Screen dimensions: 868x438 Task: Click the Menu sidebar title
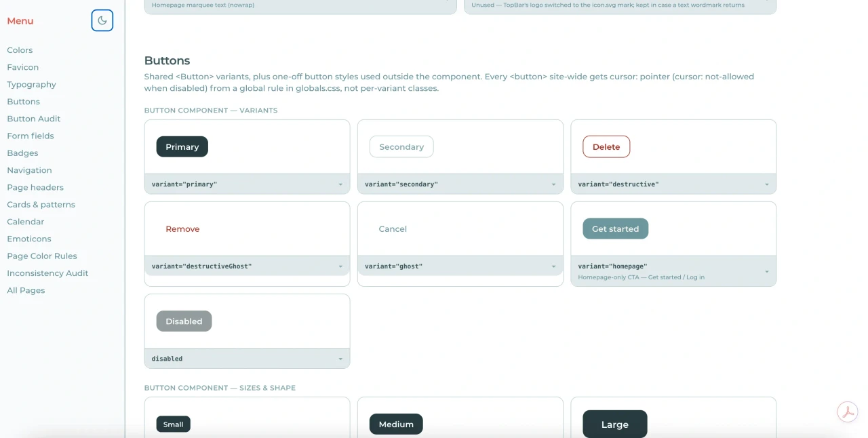(x=20, y=21)
